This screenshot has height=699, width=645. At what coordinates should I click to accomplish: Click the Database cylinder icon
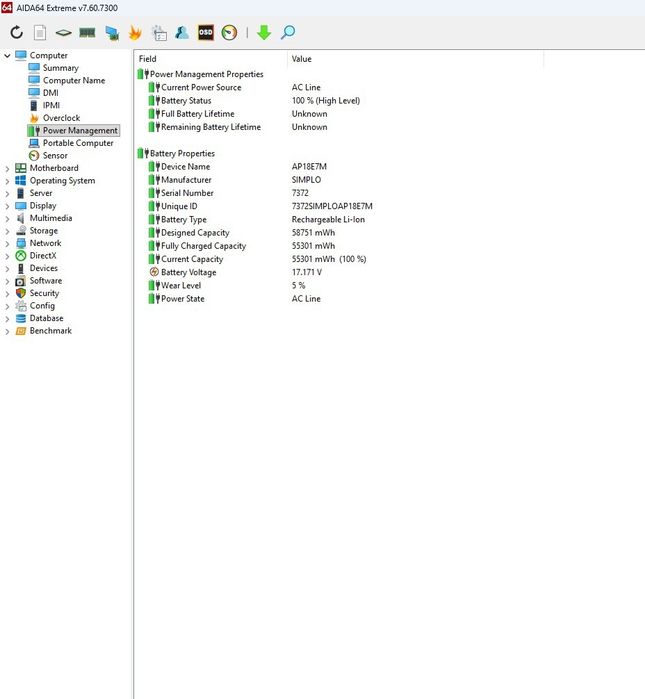pyautogui.click(x=21, y=318)
